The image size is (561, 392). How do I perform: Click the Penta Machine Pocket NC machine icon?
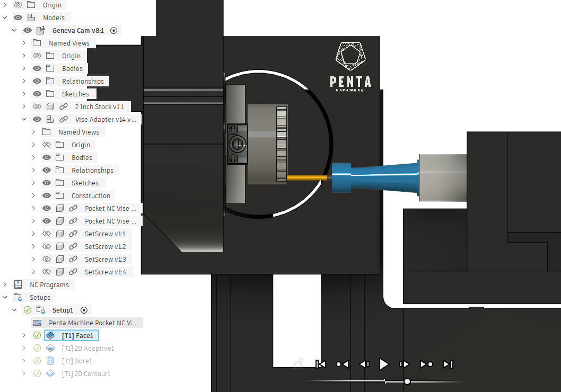click(x=37, y=323)
